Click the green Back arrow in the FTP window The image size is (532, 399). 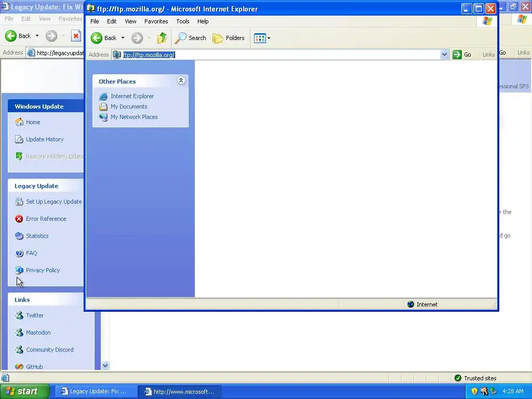pyautogui.click(x=96, y=38)
